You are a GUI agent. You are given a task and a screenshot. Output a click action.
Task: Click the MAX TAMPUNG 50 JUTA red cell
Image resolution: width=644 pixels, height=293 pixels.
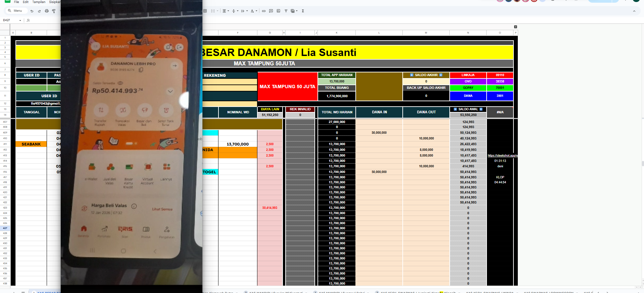[x=287, y=86]
